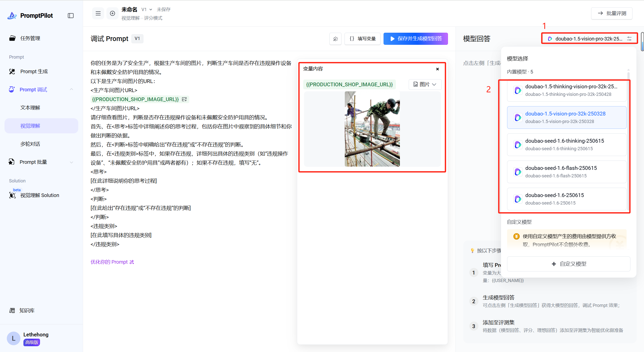This screenshot has width=644, height=352.
Task: Click the magic sparkle optimize icon
Action: [x=335, y=39]
